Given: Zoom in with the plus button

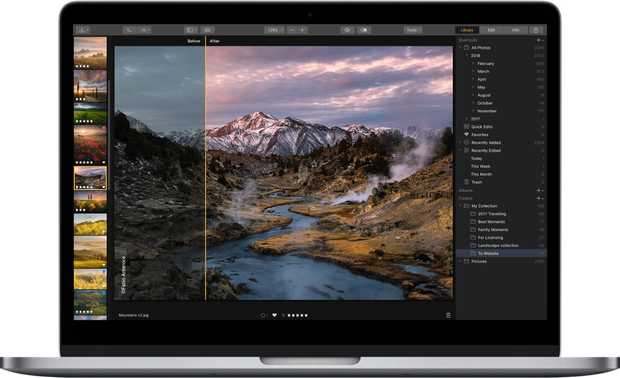Looking at the screenshot, I should pos(302,30).
